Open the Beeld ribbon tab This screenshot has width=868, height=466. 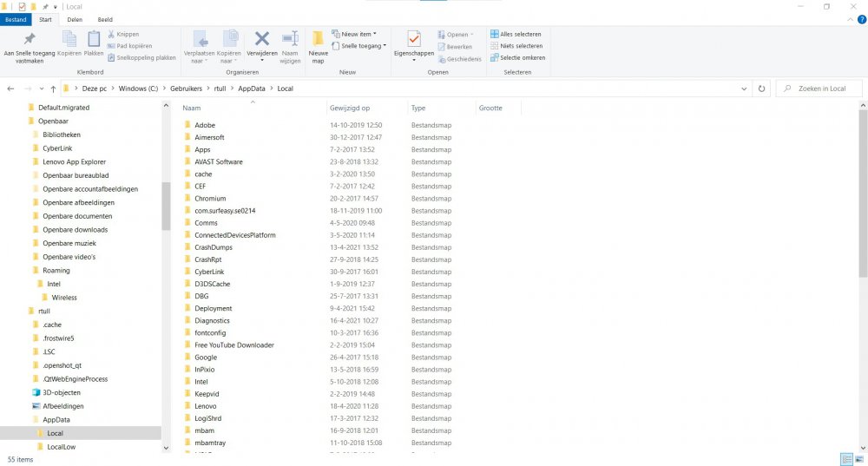tap(104, 18)
